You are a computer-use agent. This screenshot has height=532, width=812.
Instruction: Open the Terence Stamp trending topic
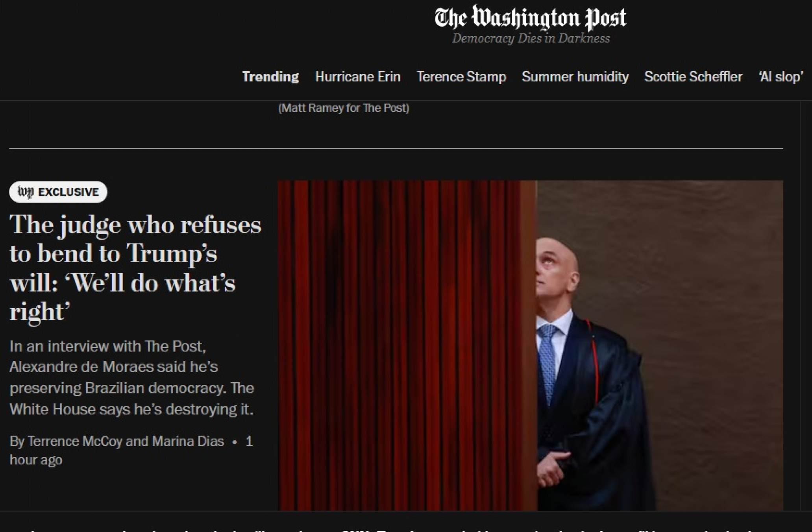pos(461,77)
